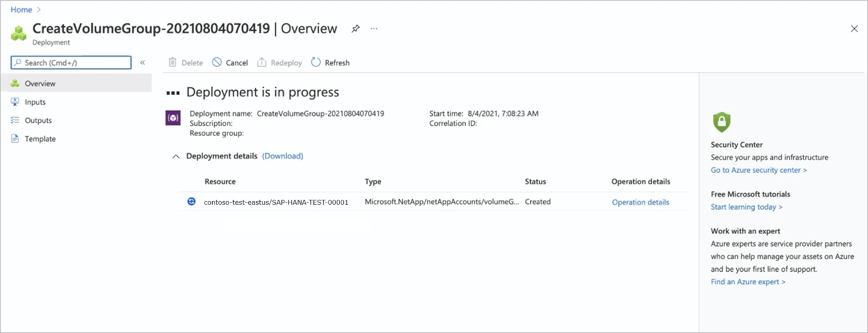Click the Redeploy toolbar button label
Screen dimensions: 868x333
click(x=286, y=63)
